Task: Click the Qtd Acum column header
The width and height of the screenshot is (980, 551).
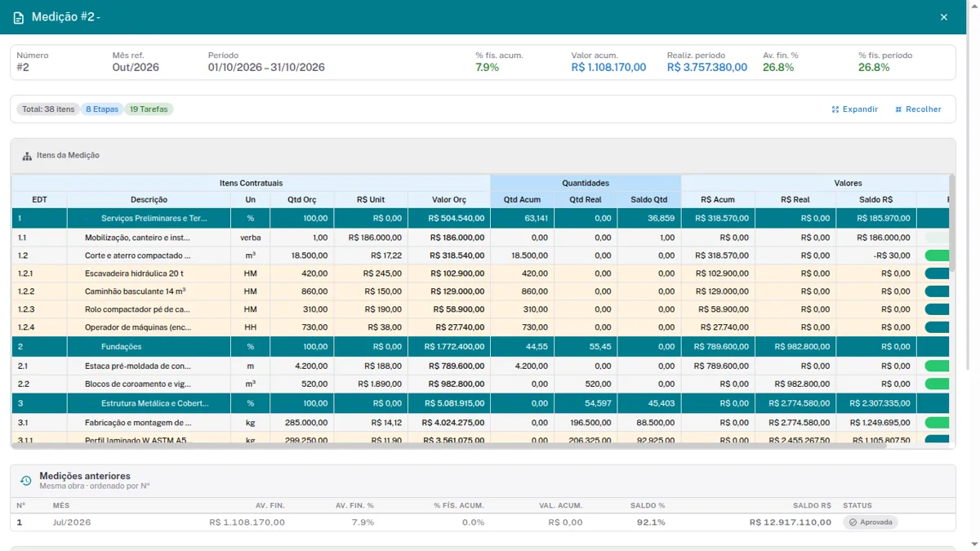Action: tap(522, 200)
